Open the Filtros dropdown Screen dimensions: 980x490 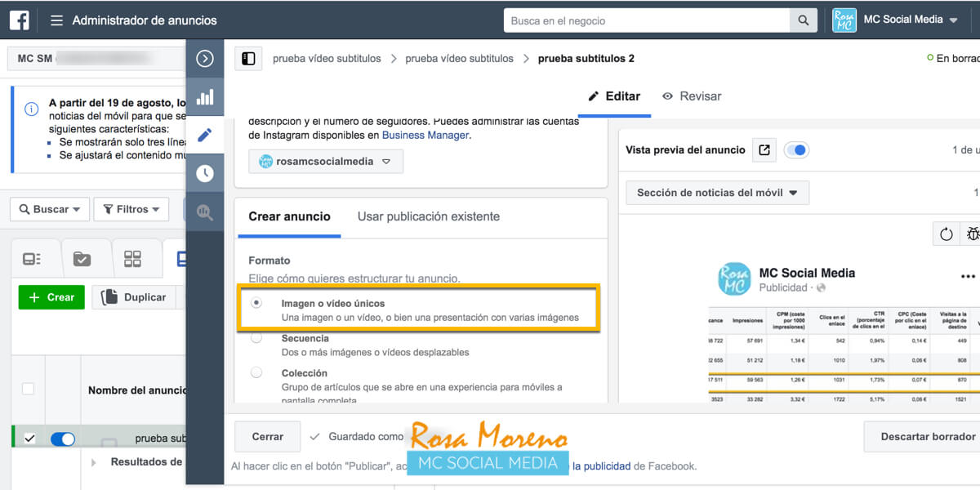point(131,210)
